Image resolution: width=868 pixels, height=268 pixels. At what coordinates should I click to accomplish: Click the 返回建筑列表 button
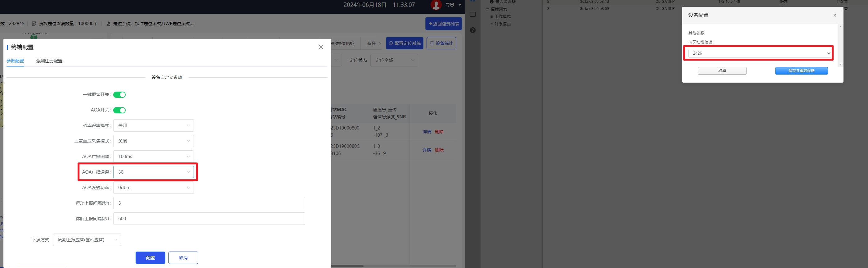click(x=443, y=24)
